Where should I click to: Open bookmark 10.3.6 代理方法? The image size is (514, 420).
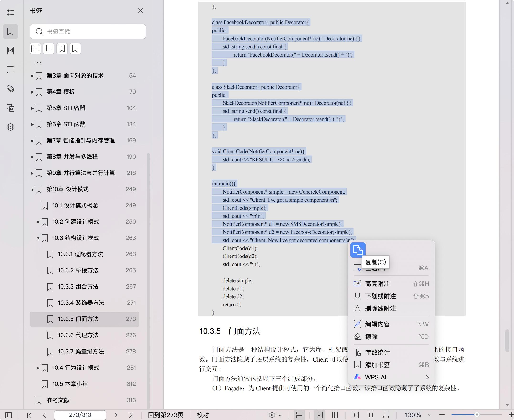[84, 335]
